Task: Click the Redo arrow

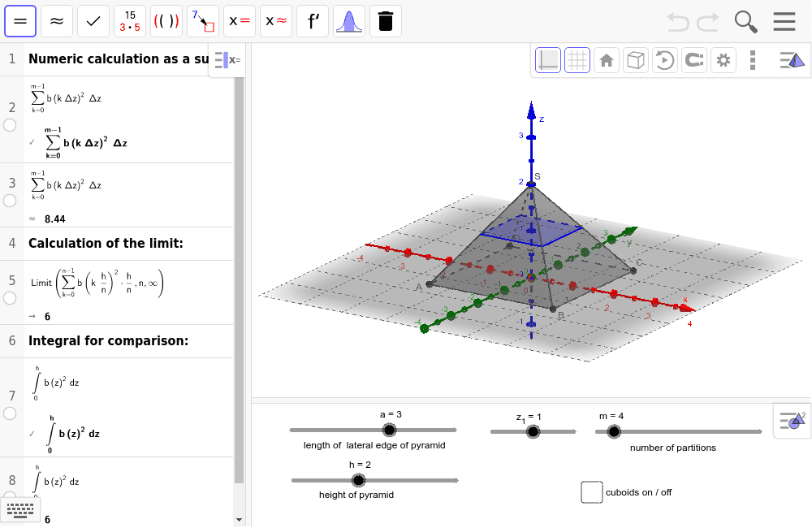Action: click(x=708, y=22)
